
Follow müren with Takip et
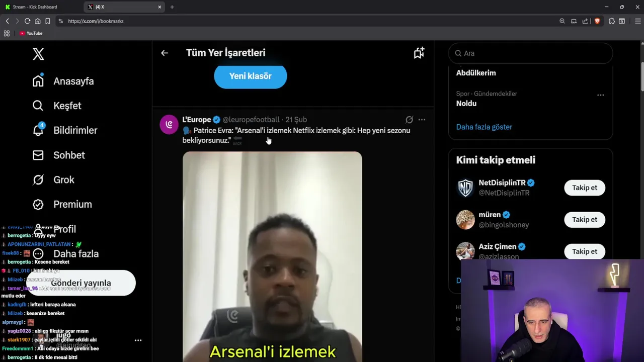585,219
